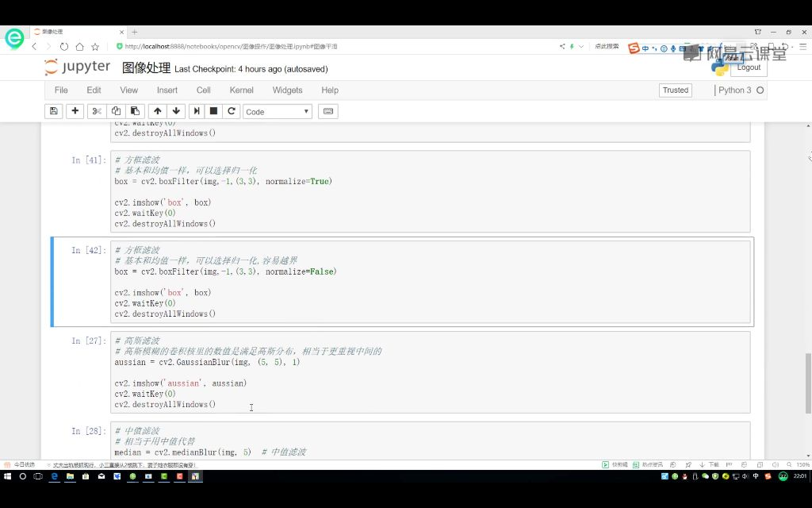This screenshot has width=812, height=508.
Task: Open the View menu
Action: point(129,90)
